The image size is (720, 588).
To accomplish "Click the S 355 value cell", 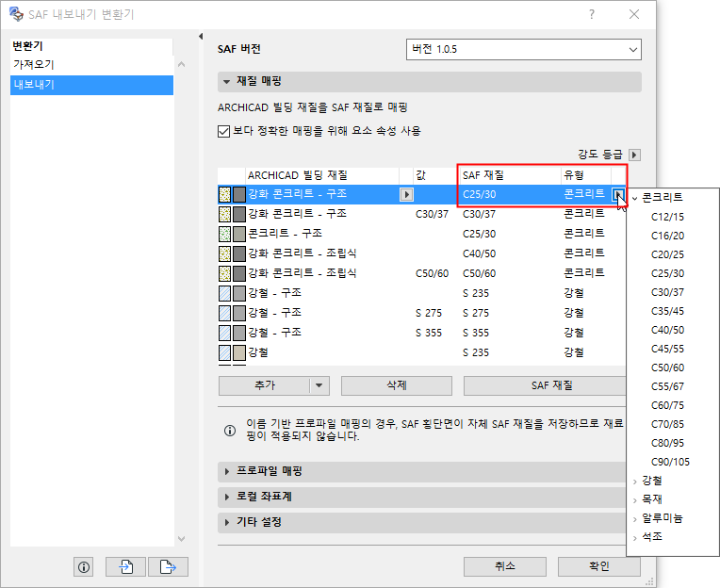I will pos(429,333).
